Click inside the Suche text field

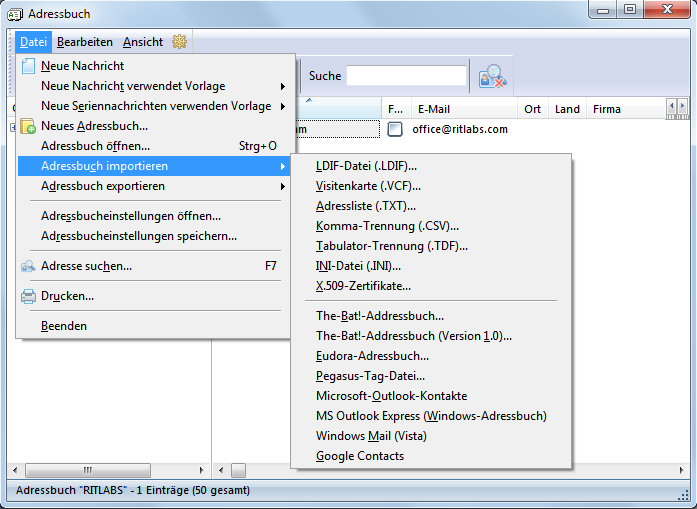pos(406,76)
